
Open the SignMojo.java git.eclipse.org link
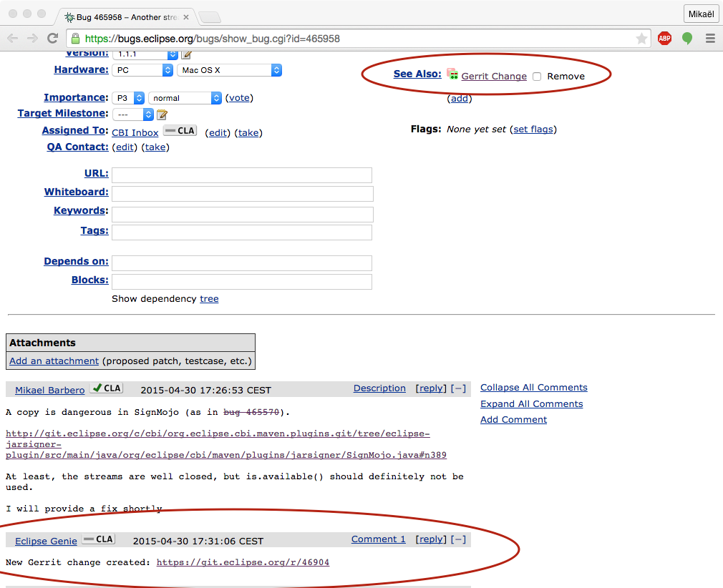pos(226,444)
